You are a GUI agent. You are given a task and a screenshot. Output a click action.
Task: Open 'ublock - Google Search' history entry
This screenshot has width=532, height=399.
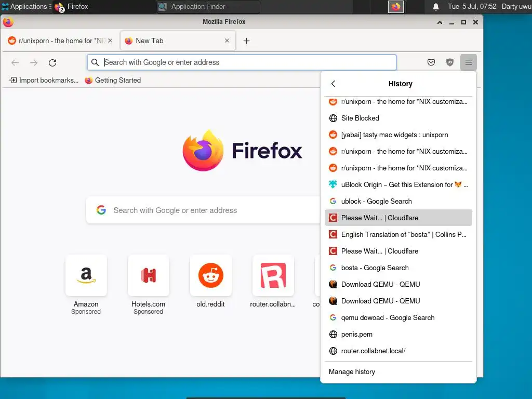398,201
